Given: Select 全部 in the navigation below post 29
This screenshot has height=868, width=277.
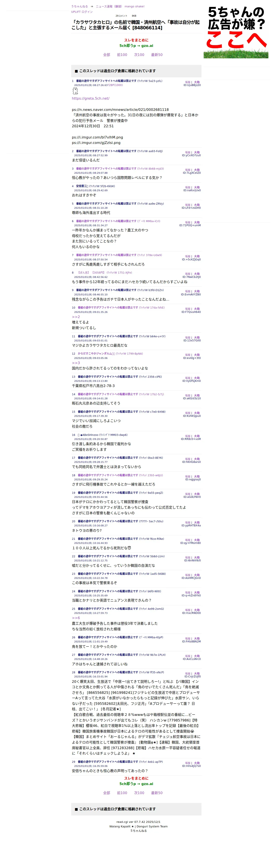Looking at the screenshot, I should point(107,793).
